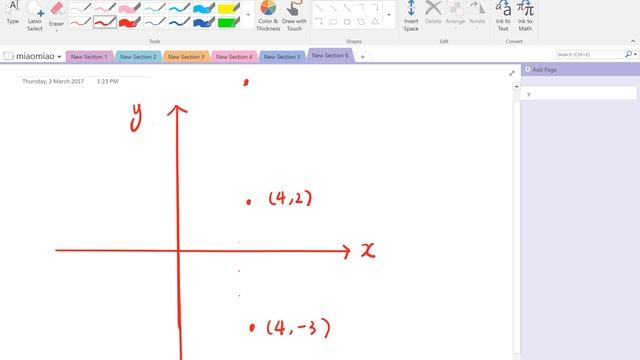The height and width of the screenshot is (360, 640).
Task: Select the Type tool
Action: coord(13,12)
